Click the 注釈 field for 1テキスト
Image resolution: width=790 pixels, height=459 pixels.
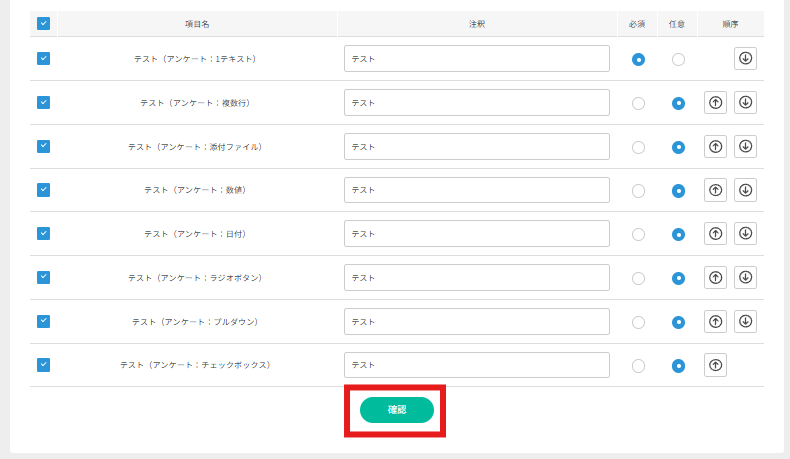pos(476,59)
